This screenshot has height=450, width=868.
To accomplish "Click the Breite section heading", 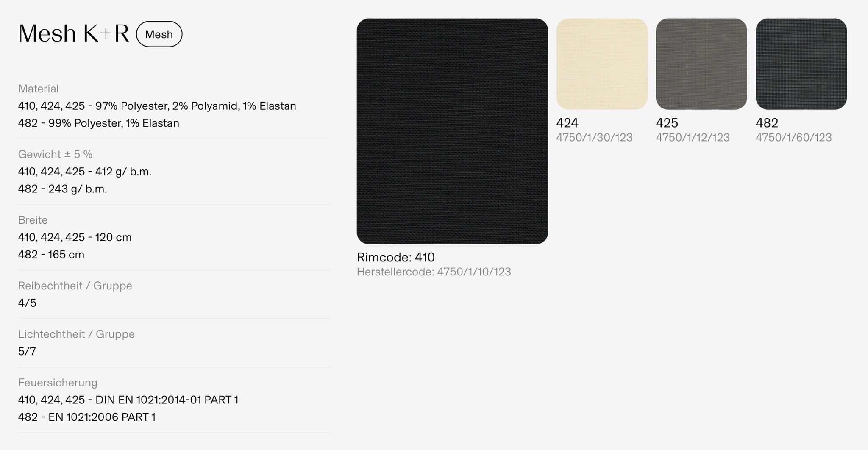I will pos(33,220).
